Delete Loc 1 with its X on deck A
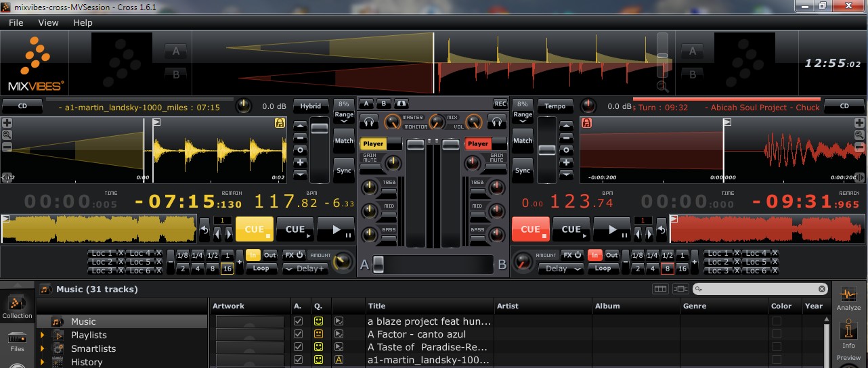The image size is (868, 368). coord(121,253)
